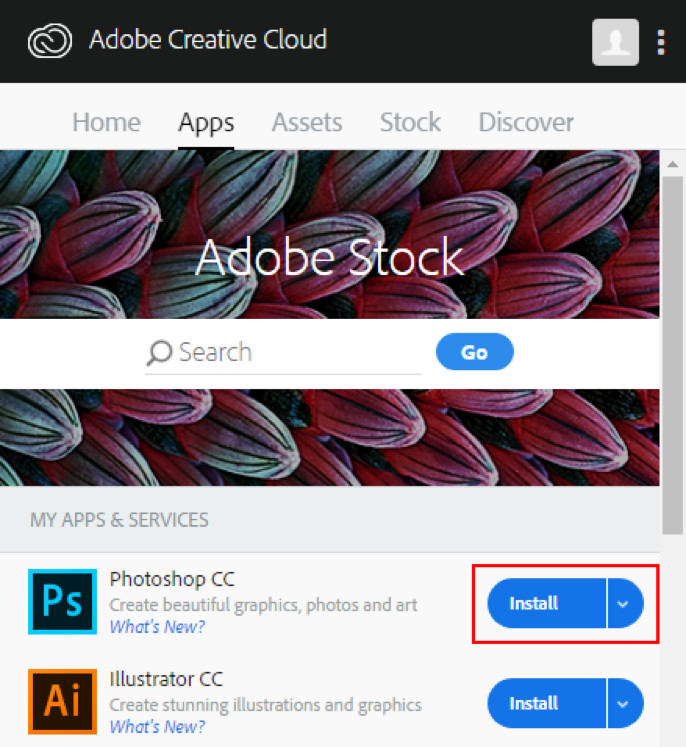Click the Creative Cloud logo icon
The width and height of the screenshot is (686, 747).
tap(48, 41)
